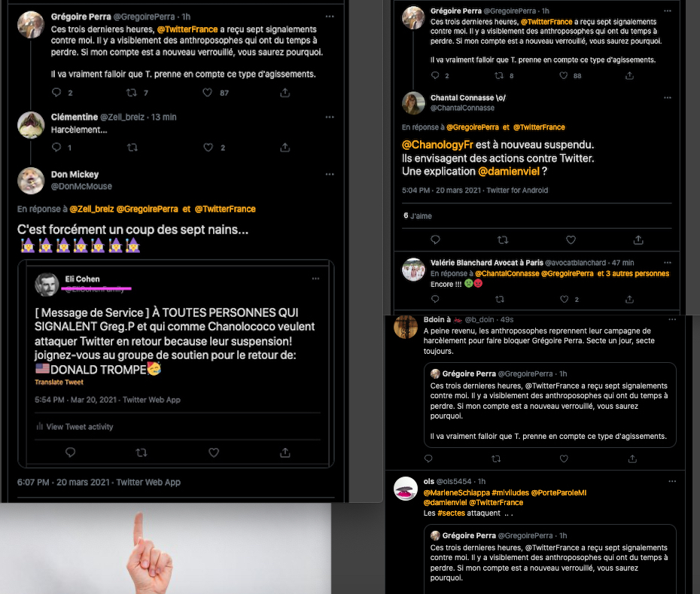Click Translate Tweet under the Eli Cohen message

(x=59, y=382)
